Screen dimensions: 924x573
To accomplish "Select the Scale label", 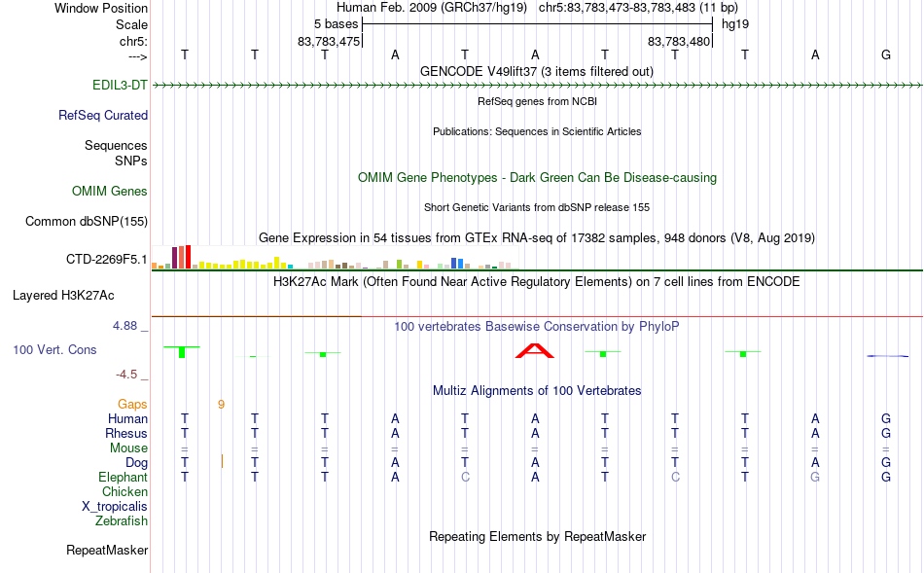I will [x=131, y=24].
